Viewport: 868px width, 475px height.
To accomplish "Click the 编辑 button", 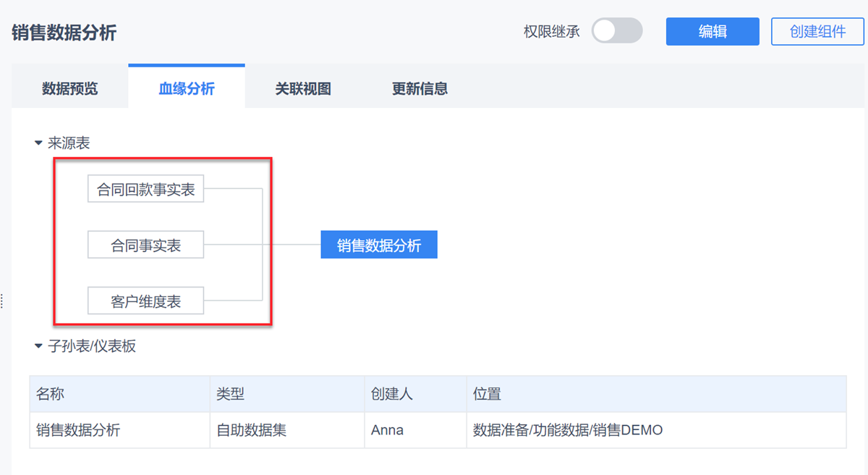I will click(x=712, y=31).
